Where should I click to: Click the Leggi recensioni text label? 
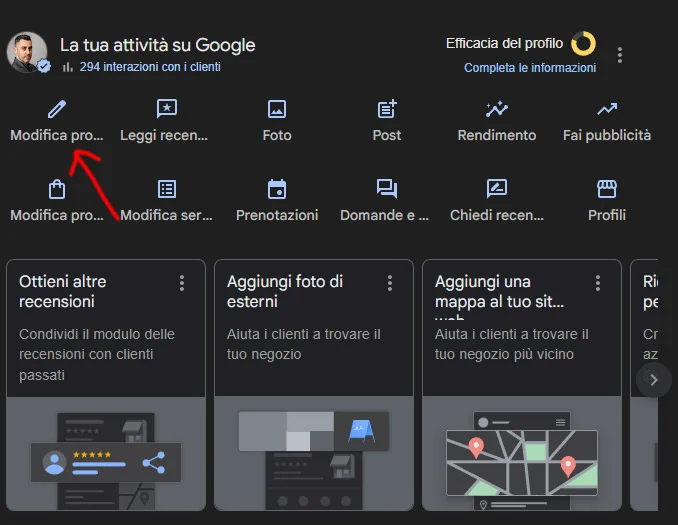(x=164, y=135)
